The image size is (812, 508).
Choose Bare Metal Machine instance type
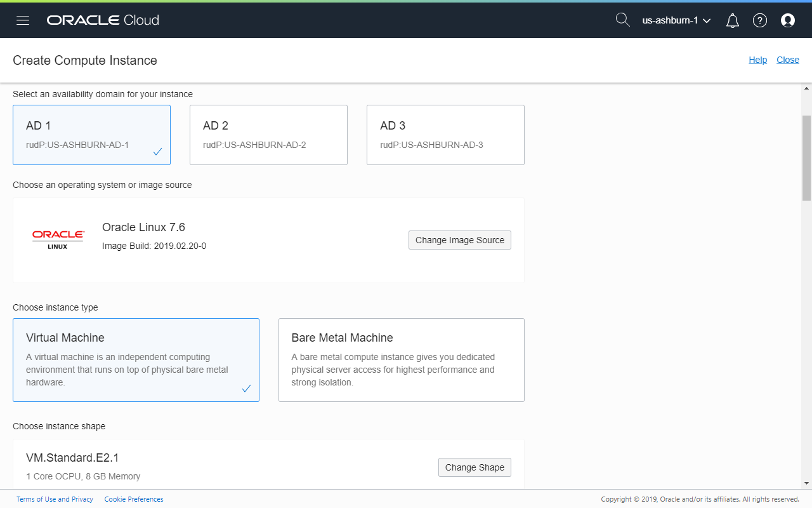(x=401, y=360)
